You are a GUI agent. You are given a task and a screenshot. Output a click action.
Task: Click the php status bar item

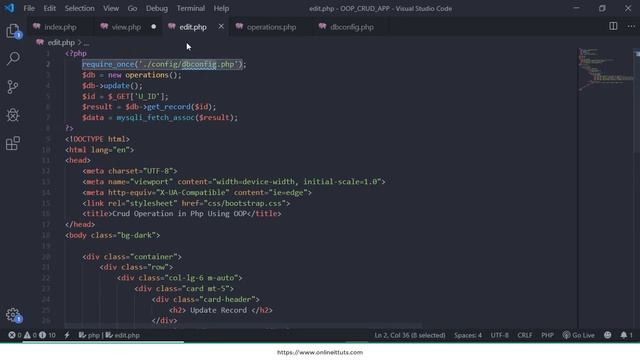coord(89,335)
